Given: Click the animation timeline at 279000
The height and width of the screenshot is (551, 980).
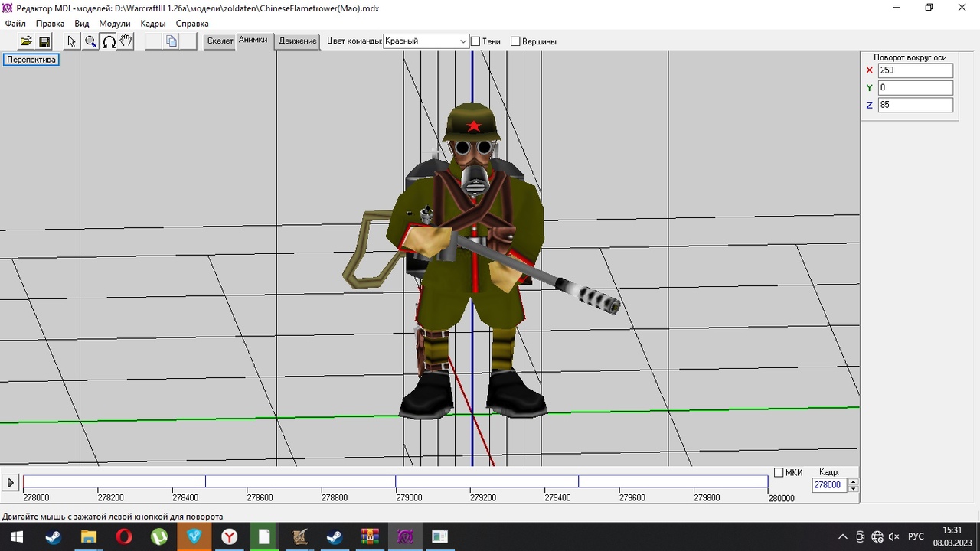Looking at the screenshot, I should [x=396, y=482].
